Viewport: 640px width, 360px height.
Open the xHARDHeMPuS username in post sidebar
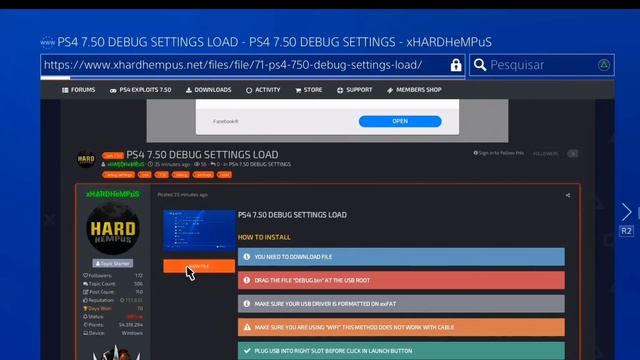(113, 194)
